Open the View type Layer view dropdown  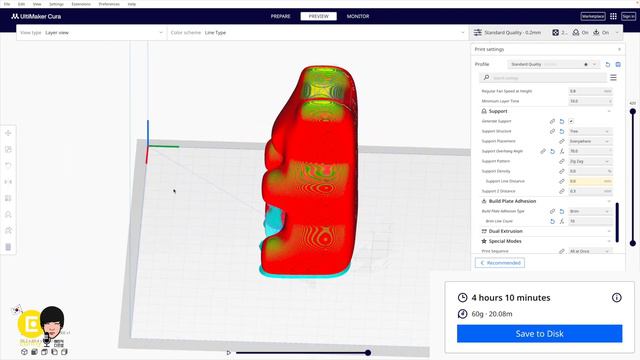(91, 33)
